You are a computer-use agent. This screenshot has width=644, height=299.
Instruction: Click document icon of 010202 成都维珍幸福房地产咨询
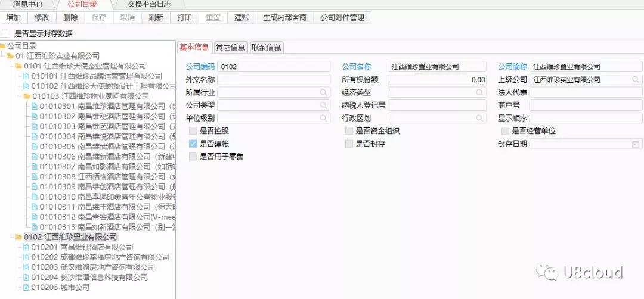26,257
